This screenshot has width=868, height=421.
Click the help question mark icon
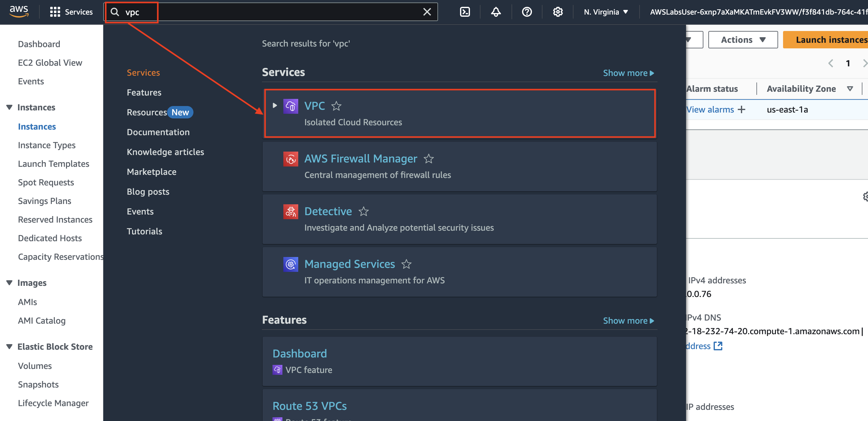click(x=527, y=12)
